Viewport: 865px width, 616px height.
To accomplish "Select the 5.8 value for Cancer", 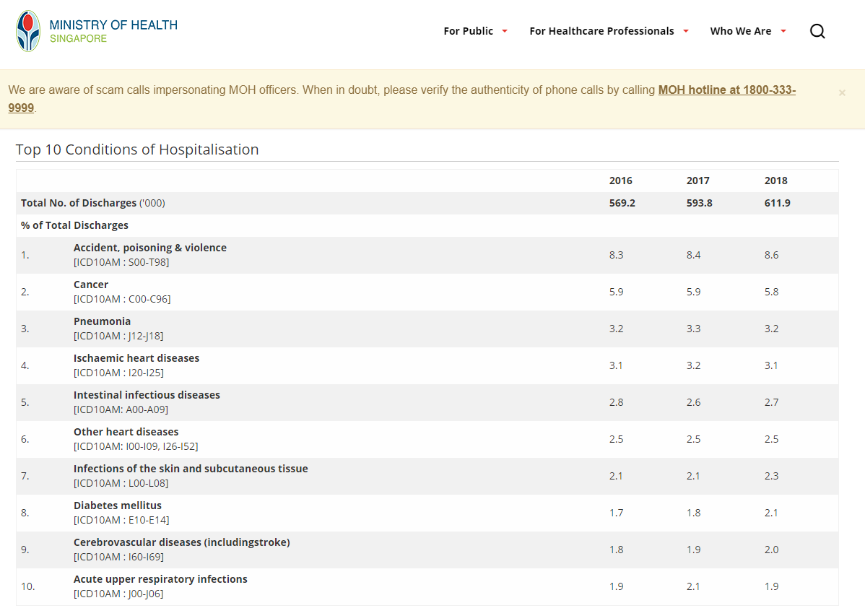I will tap(771, 292).
